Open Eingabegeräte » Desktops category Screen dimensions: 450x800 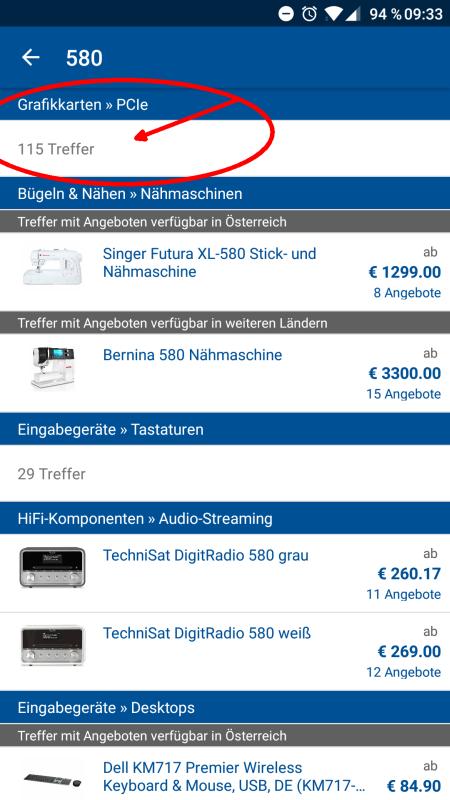pyautogui.click(x=225, y=708)
